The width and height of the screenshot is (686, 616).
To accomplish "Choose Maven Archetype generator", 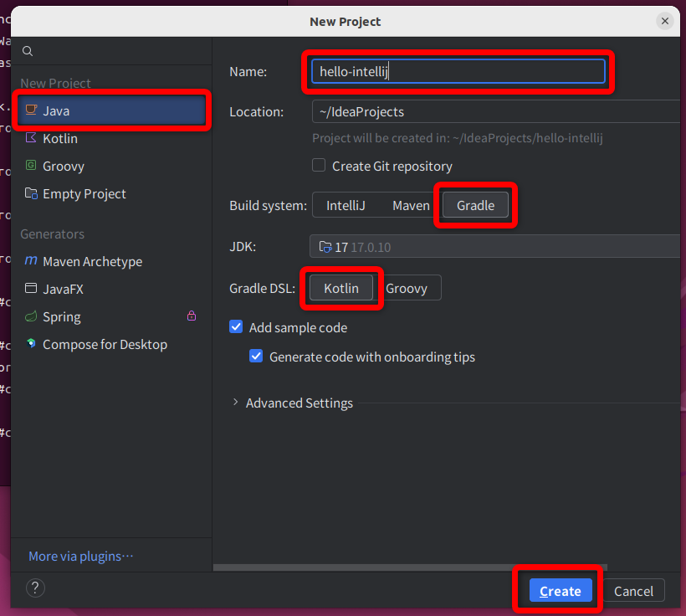I will [x=111, y=261].
